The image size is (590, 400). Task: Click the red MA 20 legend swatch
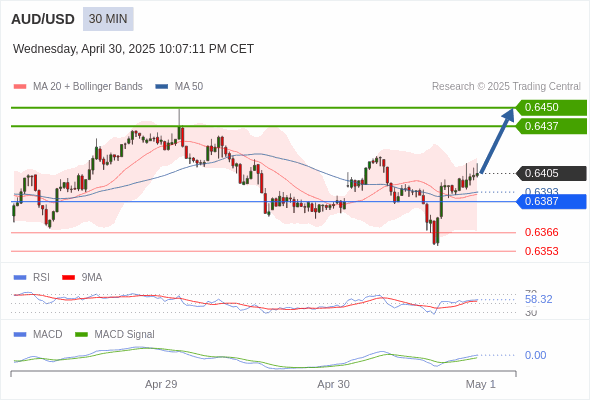20,87
